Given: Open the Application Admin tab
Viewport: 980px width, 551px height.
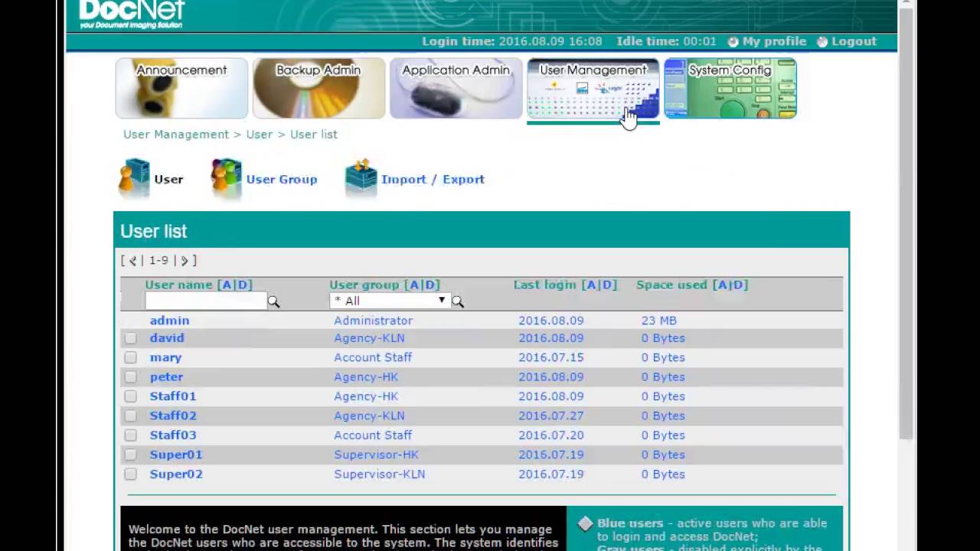Looking at the screenshot, I should tap(456, 88).
